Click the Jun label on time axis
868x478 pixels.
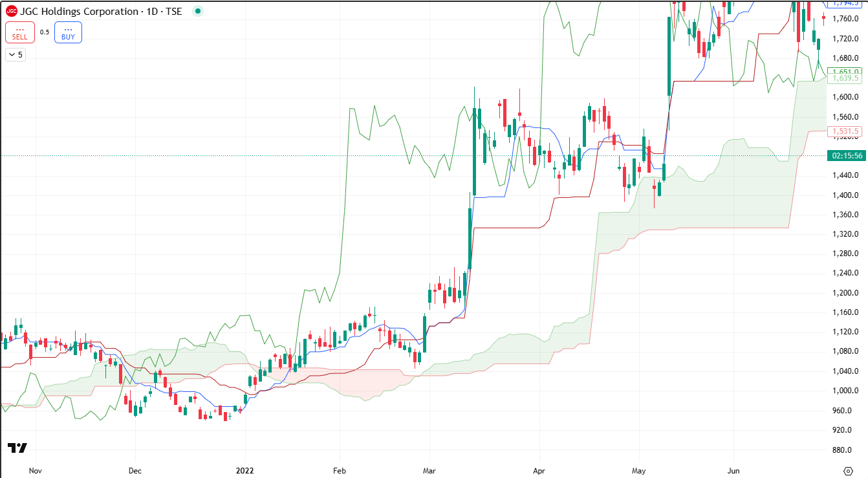click(733, 470)
